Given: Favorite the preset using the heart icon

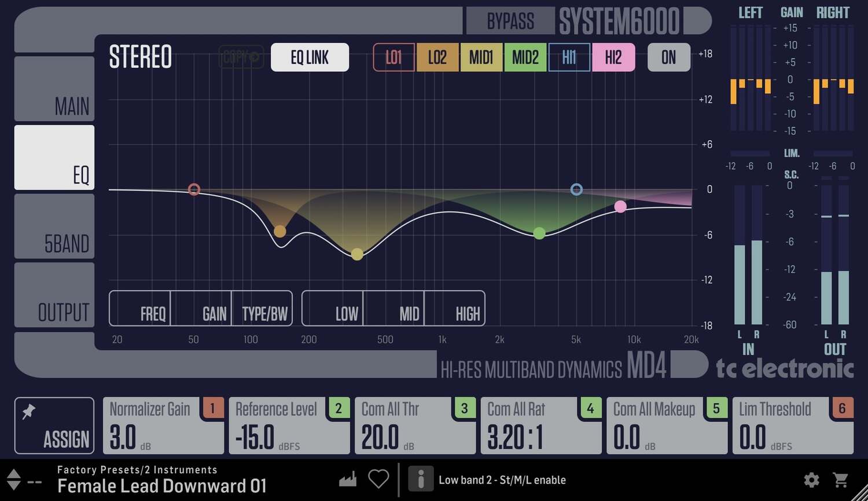Looking at the screenshot, I should [379, 478].
